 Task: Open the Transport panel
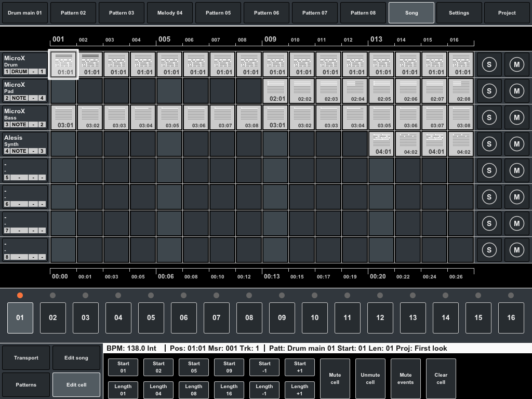[x=26, y=357]
